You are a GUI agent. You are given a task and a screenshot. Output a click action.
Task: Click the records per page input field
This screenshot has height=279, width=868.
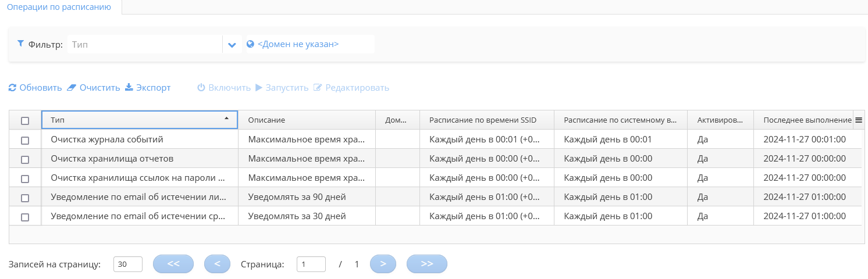(128, 264)
